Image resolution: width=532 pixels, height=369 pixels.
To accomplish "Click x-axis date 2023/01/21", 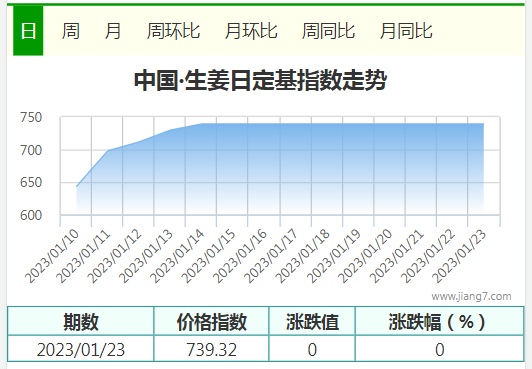I will [x=396, y=256].
